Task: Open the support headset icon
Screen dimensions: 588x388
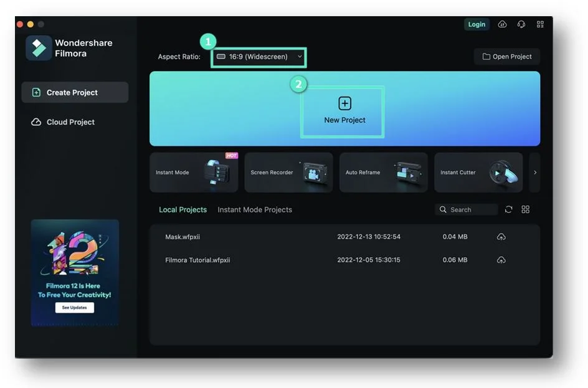Action: click(x=521, y=24)
